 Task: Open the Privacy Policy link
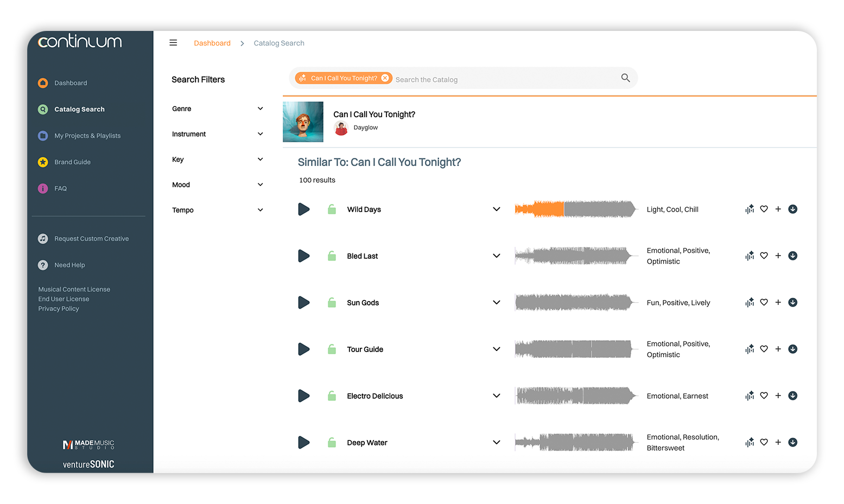[59, 309]
